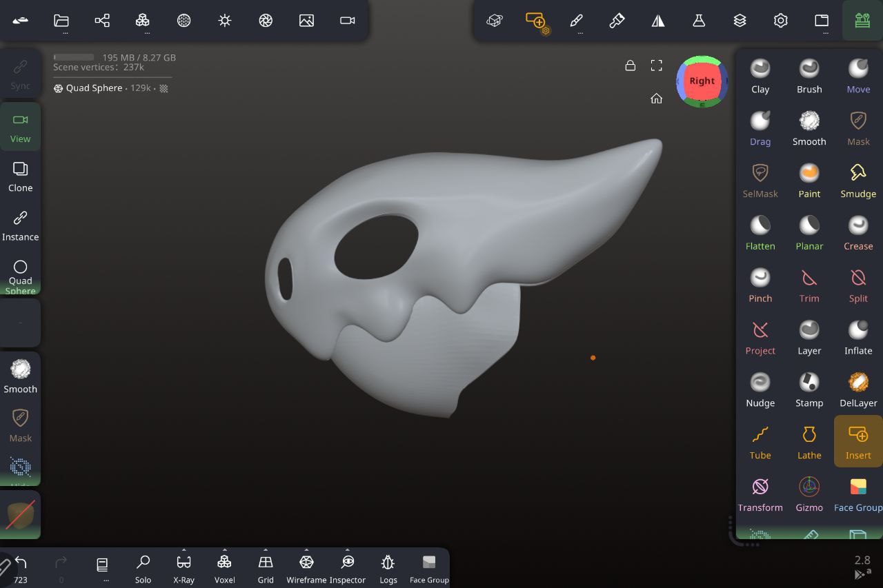
Task: Open the Settings gear menu
Action: tap(780, 21)
